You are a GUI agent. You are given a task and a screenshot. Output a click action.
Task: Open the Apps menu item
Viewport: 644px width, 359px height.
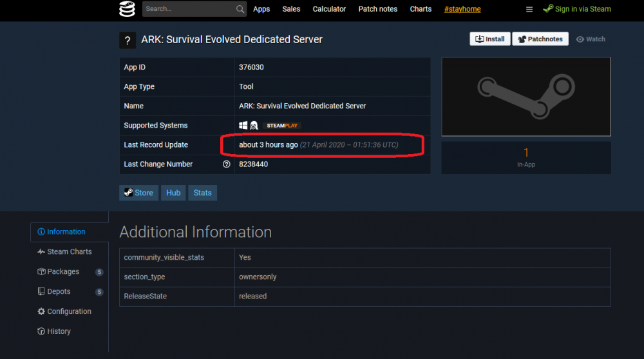click(x=261, y=9)
